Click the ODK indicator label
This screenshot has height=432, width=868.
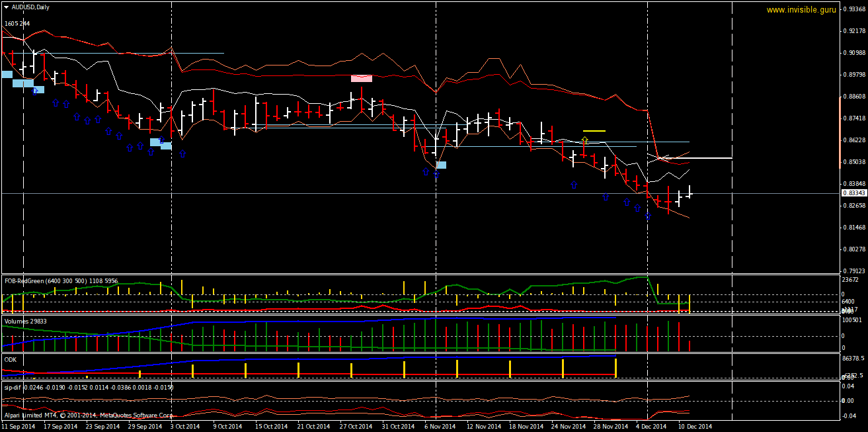(11, 359)
